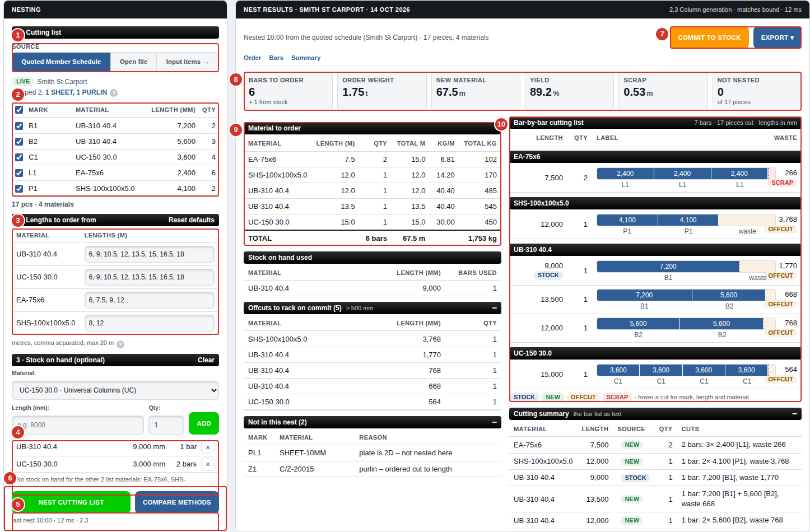Untick the C1 member checkbox

click(19, 157)
